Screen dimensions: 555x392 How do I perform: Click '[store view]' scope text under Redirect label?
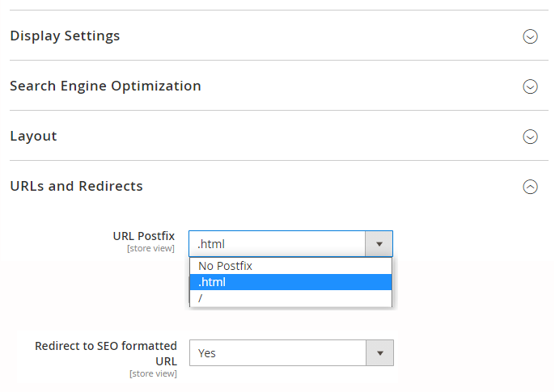coord(153,373)
